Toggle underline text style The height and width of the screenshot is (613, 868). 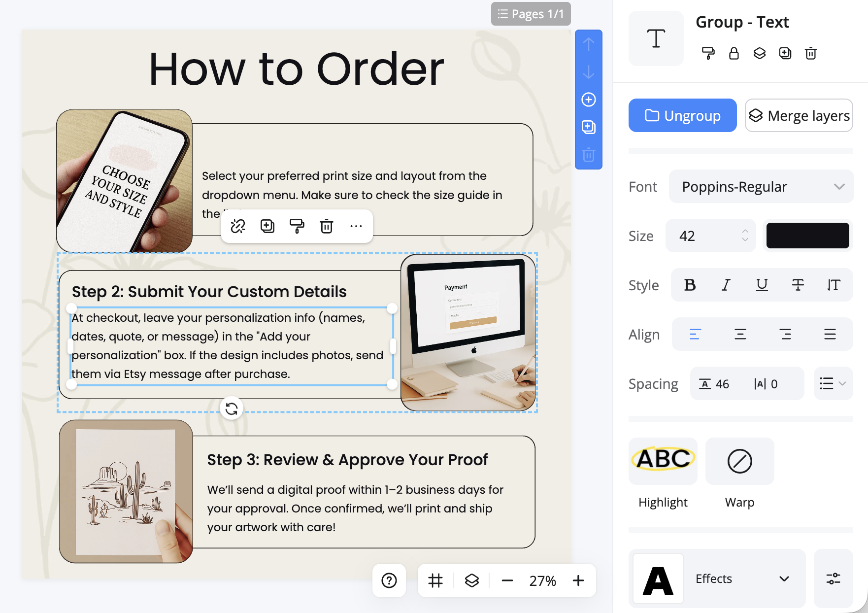point(762,285)
